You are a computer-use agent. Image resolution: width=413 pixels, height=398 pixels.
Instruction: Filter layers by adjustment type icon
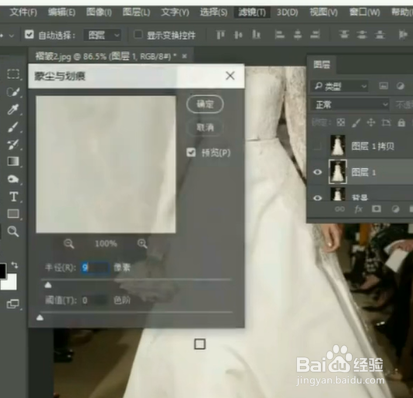[x=401, y=86]
